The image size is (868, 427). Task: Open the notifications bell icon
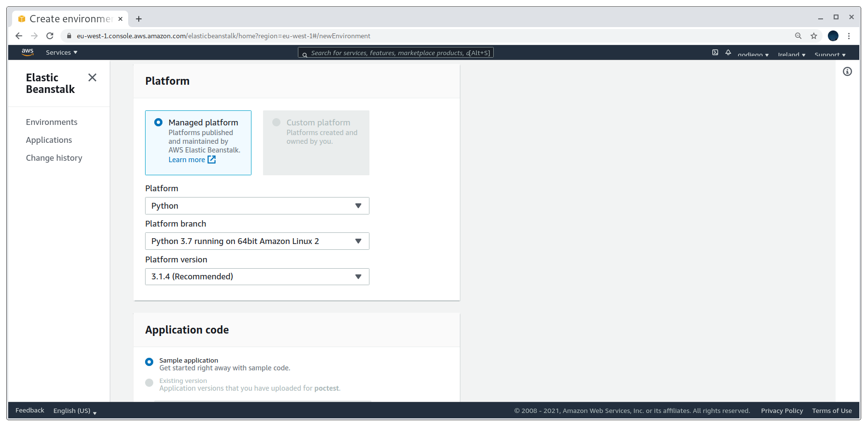click(x=728, y=52)
